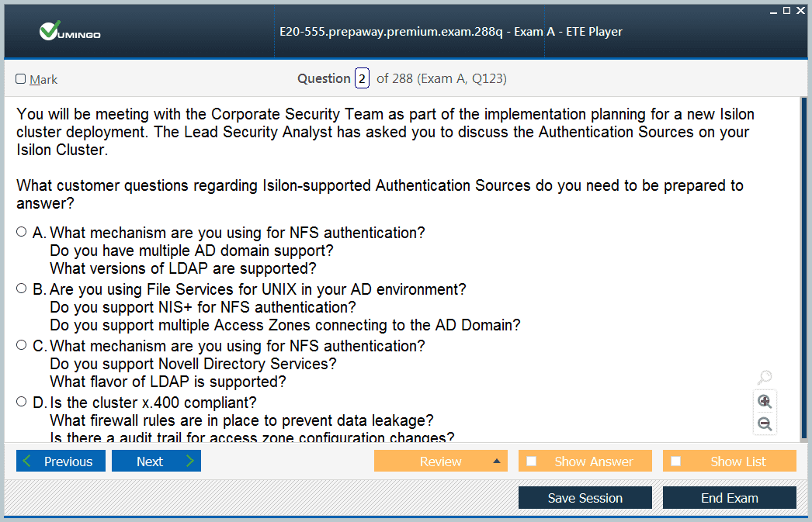This screenshot has width=812, height=522.
Task: Close the ETE Player window
Action: coord(800,10)
